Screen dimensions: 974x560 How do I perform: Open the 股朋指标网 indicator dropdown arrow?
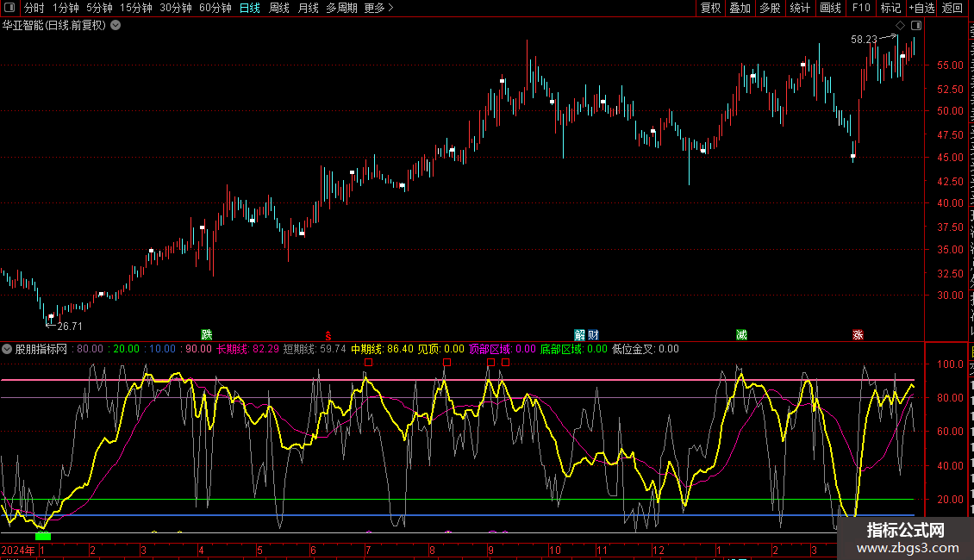pos(7,349)
